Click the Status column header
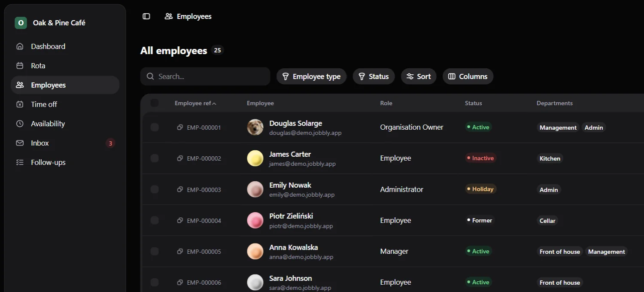Screen dimensions: 644x292 point(474,103)
